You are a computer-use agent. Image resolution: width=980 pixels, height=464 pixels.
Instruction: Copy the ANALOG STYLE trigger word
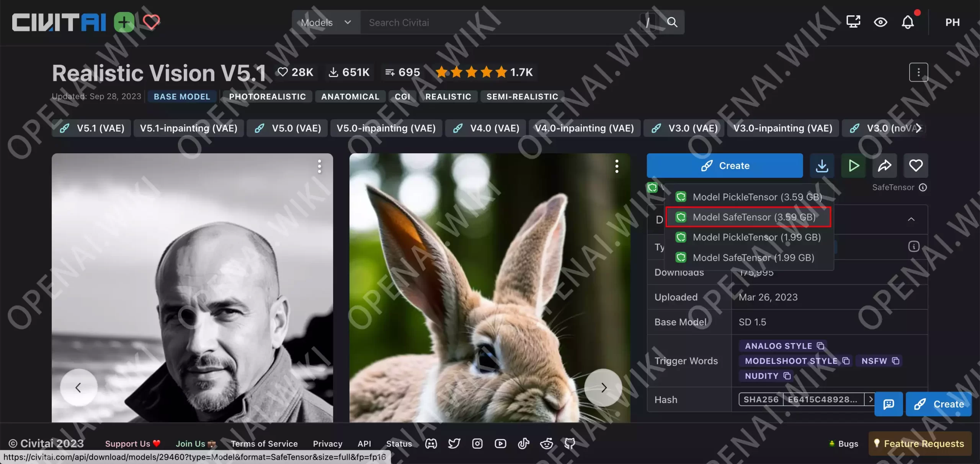coord(820,346)
